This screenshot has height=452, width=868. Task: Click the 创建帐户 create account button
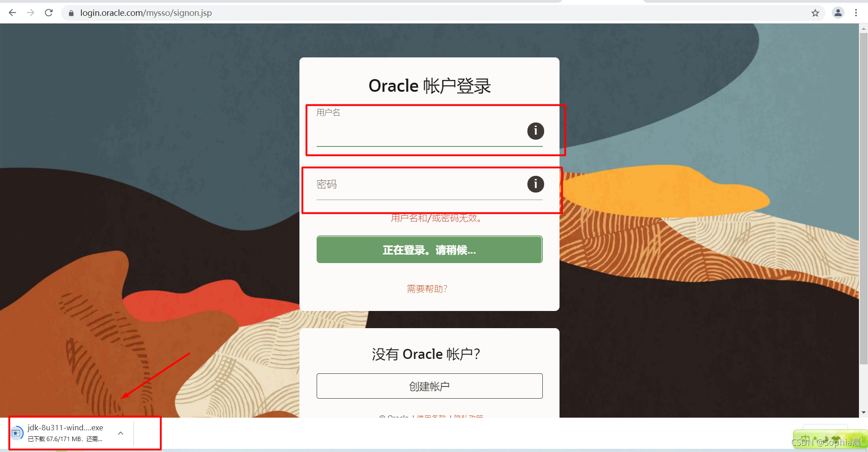tap(429, 386)
